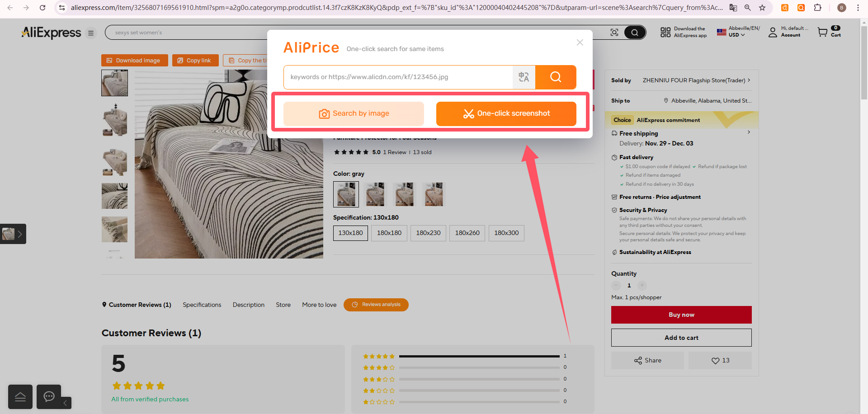The height and width of the screenshot is (414, 868).
Task: Open Chrome three-dot menu
Action: [858, 8]
